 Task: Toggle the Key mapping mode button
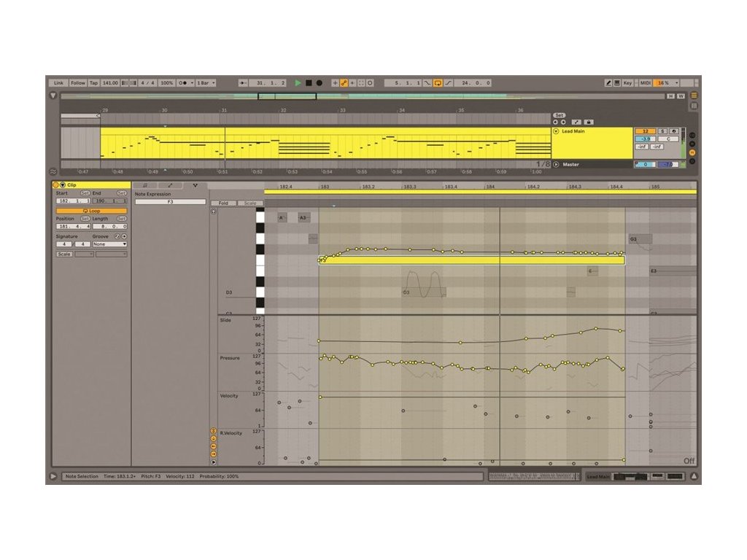(627, 83)
